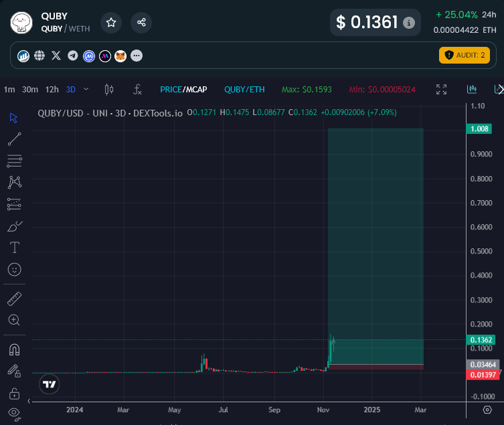
Task: Open the X (Twitter) social link
Action: click(x=56, y=56)
